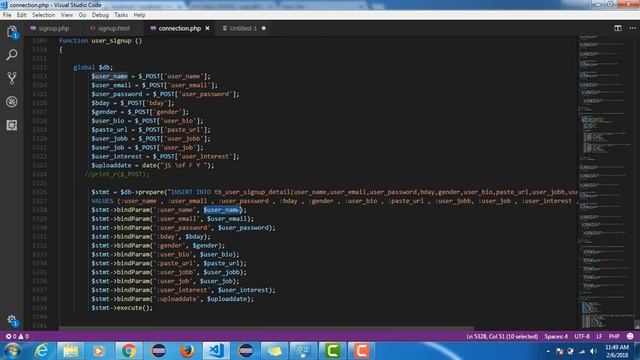Image resolution: width=640 pixels, height=360 pixels.
Task: Open the green C application in taskbar
Action: click(x=332, y=351)
